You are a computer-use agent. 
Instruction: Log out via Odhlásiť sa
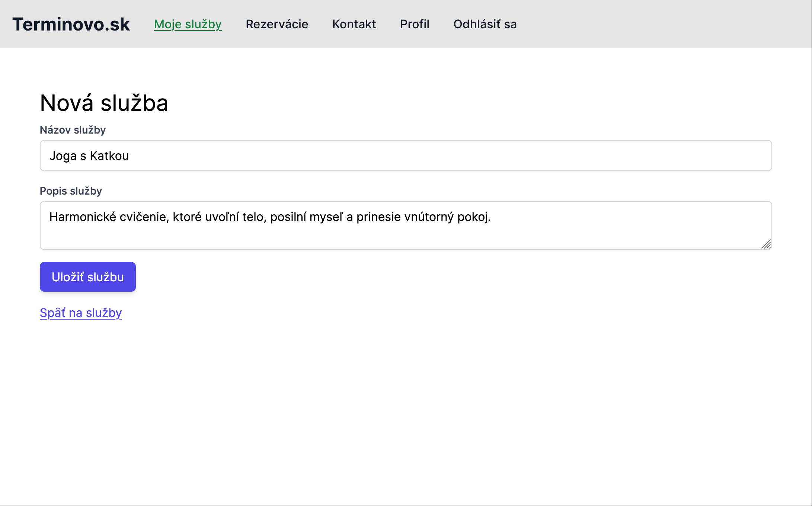tap(485, 24)
